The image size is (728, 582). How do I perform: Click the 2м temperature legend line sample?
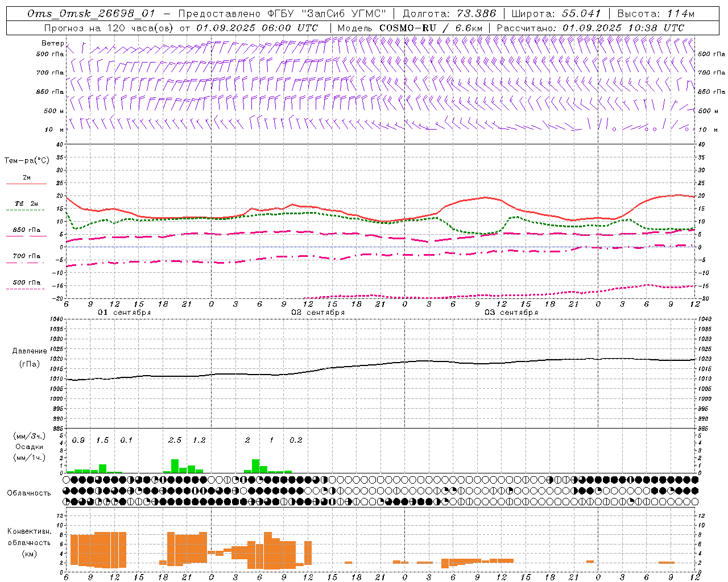click(x=26, y=184)
